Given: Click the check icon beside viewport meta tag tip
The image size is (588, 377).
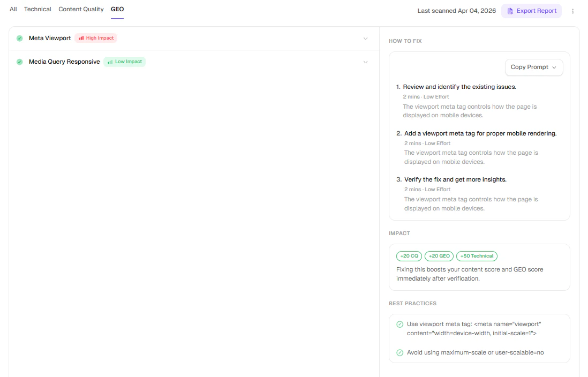Looking at the screenshot, I should click(399, 324).
